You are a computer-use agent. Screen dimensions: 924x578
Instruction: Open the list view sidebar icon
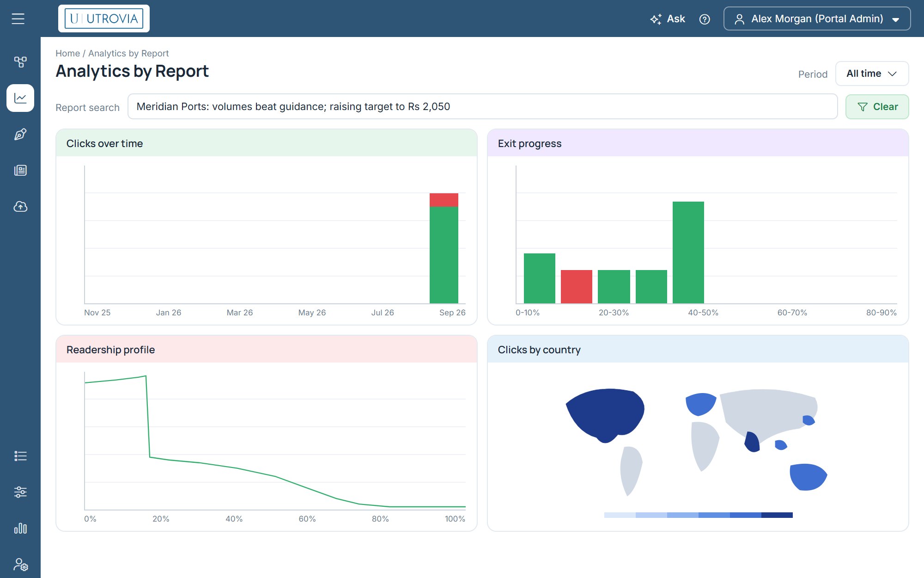tap(20, 456)
